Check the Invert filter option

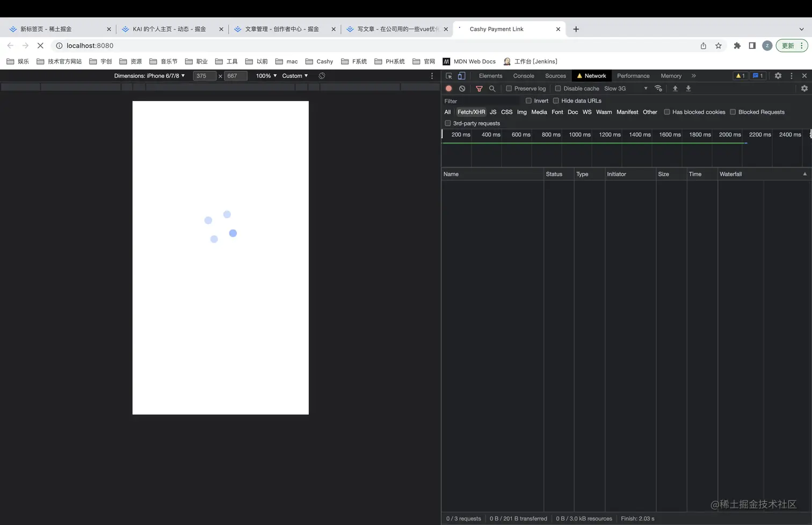tap(528, 100)
